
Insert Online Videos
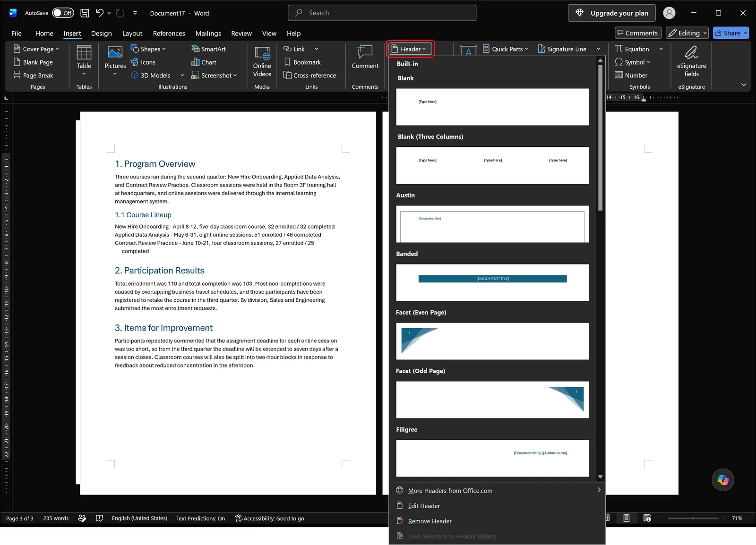click(x=262, y=62)
